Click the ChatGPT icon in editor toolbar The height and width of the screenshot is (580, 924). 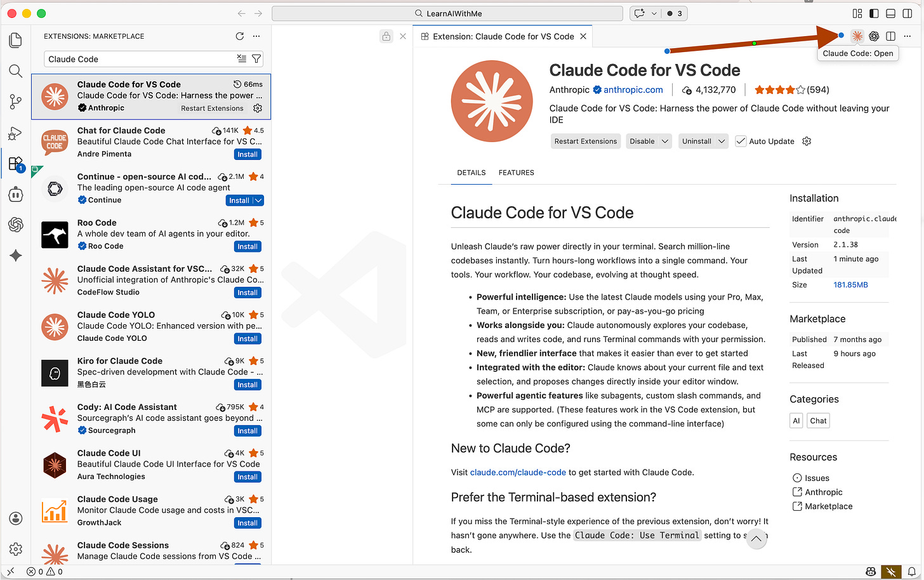[x=874, y=36]
